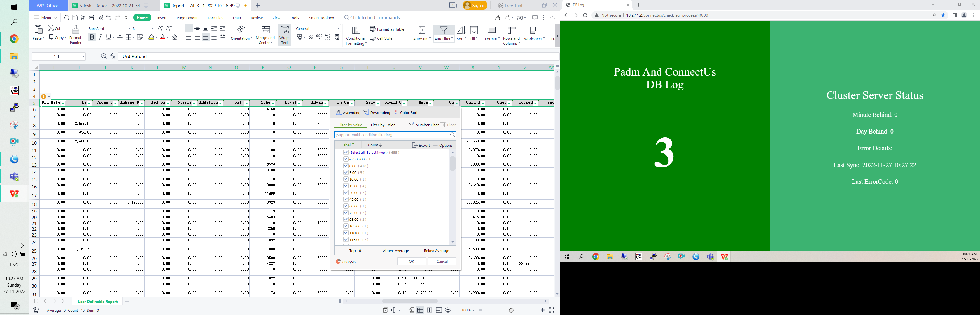Open the Name Box dropdown arrow

tap(83, 57)
